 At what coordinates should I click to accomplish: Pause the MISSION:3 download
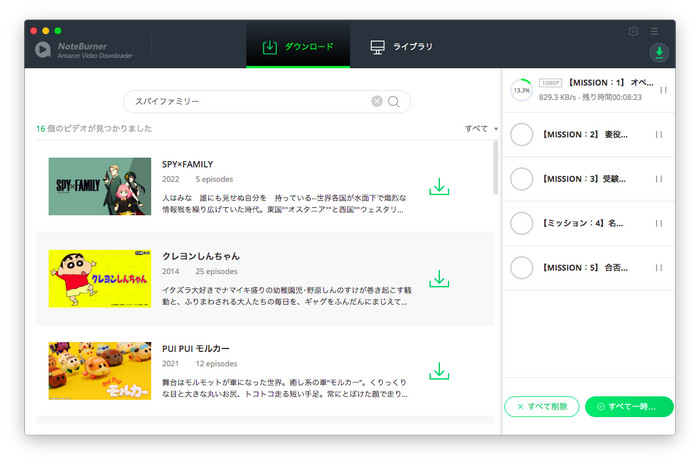(659, 179)
